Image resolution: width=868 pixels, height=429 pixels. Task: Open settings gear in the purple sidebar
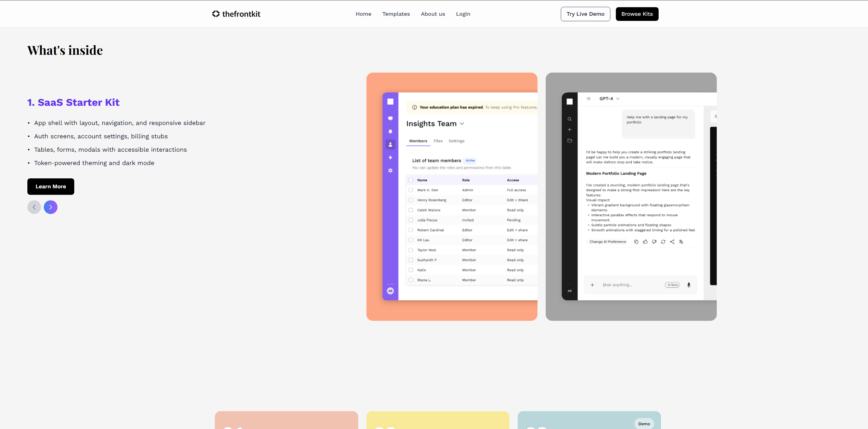tap(390, 171)
